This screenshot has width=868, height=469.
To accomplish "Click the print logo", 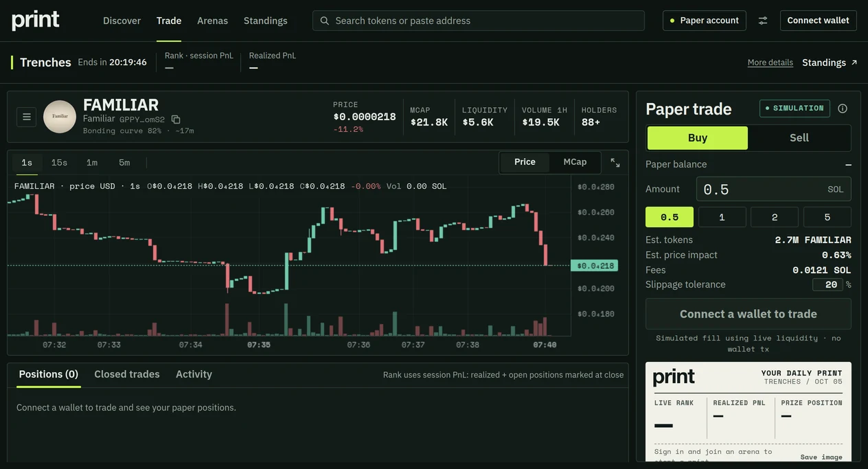I will (x=36, y=20).
